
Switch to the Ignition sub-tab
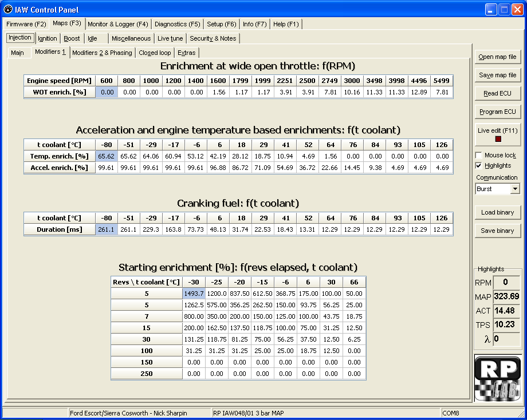pos(47,38)
